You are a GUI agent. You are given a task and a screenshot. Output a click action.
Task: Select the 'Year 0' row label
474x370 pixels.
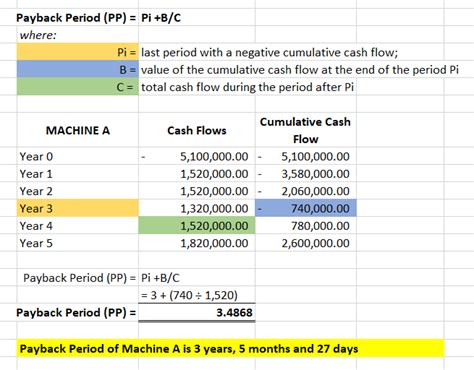pos(77,156)
